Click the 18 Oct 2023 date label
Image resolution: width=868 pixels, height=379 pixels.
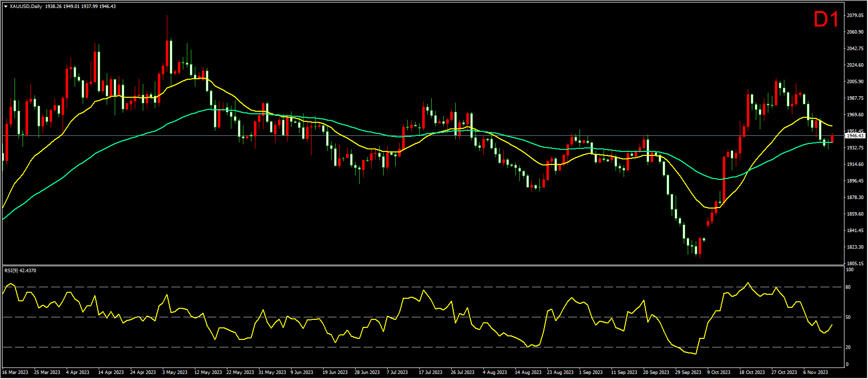pos(752,372)
